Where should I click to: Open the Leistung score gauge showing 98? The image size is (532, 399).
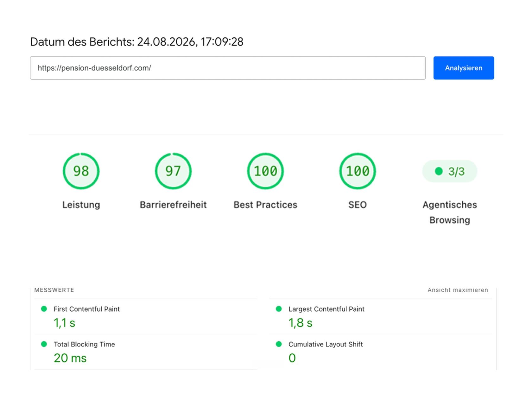tap(81, 171)
